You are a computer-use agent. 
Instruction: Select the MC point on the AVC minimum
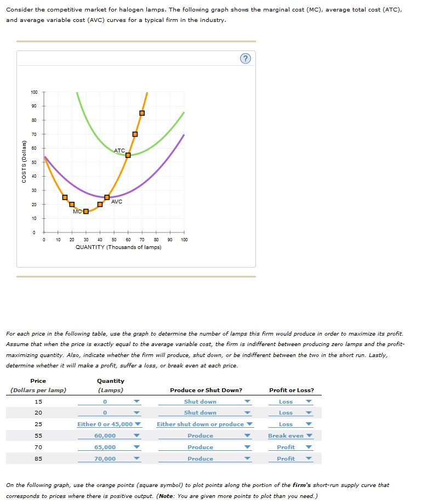[107, 197]
